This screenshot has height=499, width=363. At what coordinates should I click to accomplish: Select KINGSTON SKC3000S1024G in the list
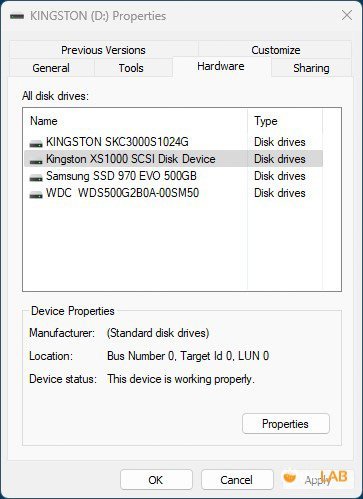(173, 142)
